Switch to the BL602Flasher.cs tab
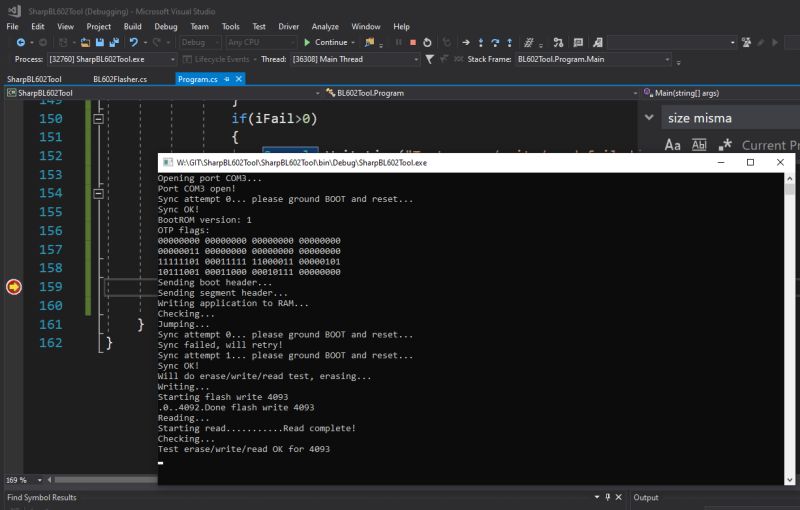 (x=120, y=79)
